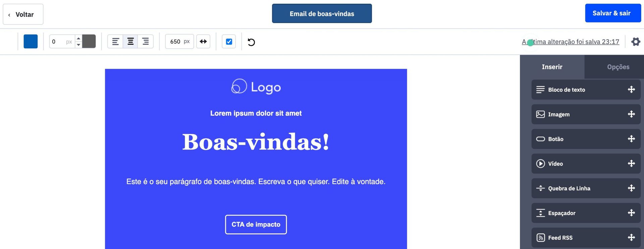Choose the right align icon

click(x=146, y=42)
